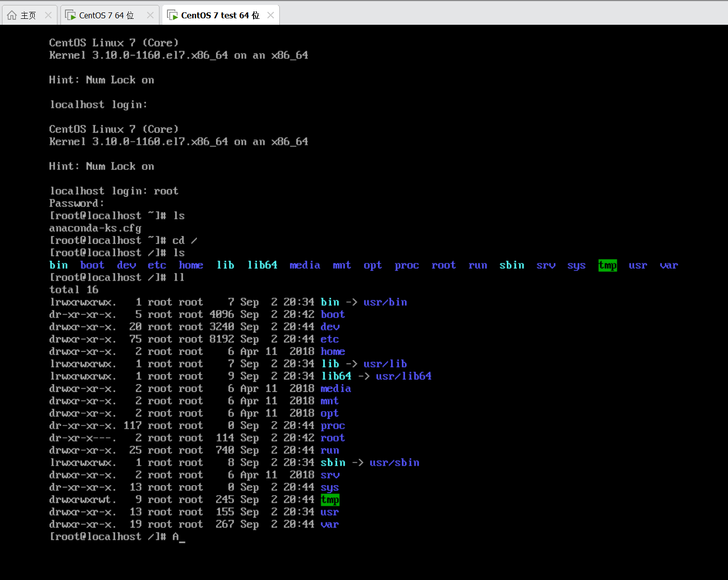Click the running VM icon on CentOS 7 test tab
Screen dimensions: 728x580
172,15
